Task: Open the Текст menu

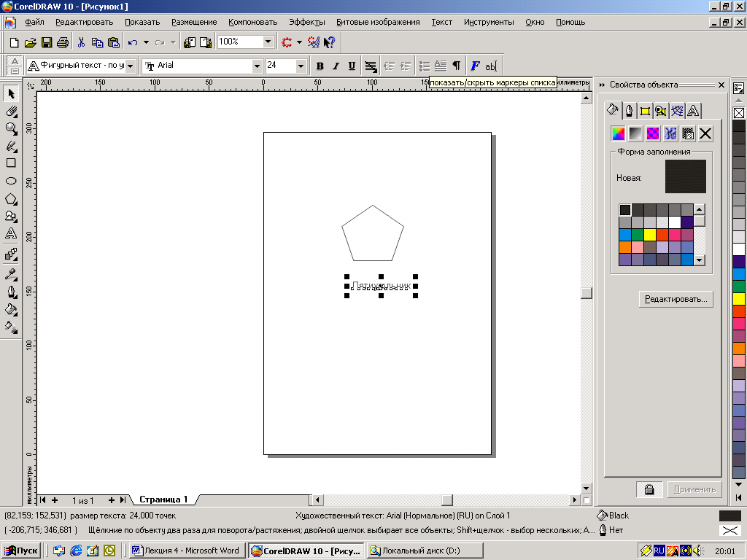Action: pos(441,22)
